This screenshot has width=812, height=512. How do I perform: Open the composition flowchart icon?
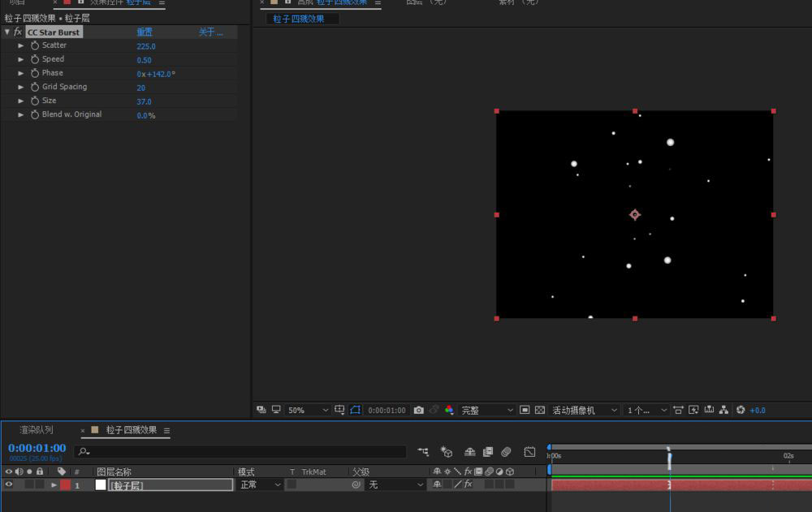click(x=724, y=411)
